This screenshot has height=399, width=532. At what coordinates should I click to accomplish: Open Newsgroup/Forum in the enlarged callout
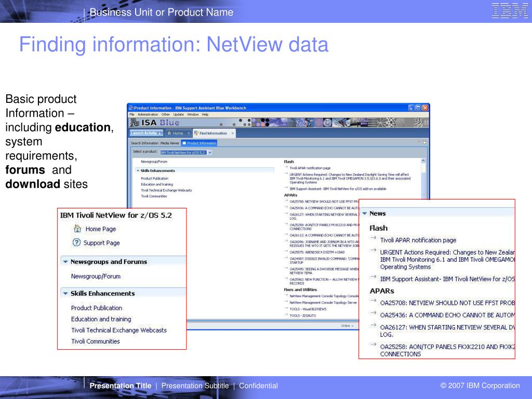(96, 276)
